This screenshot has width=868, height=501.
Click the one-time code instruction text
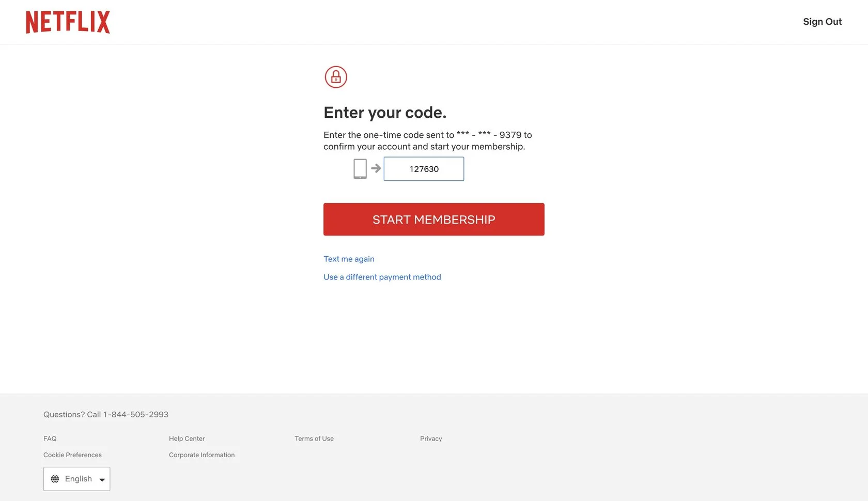428,140
